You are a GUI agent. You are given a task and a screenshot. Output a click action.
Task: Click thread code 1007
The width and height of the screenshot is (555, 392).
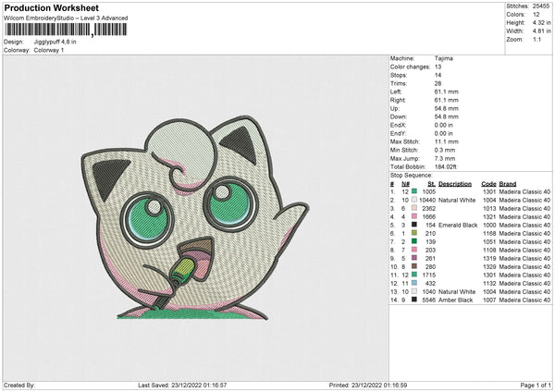489,300
